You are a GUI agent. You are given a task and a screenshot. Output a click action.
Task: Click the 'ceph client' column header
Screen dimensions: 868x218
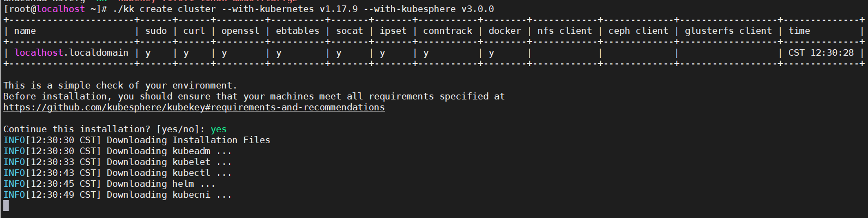pos(638,31)
